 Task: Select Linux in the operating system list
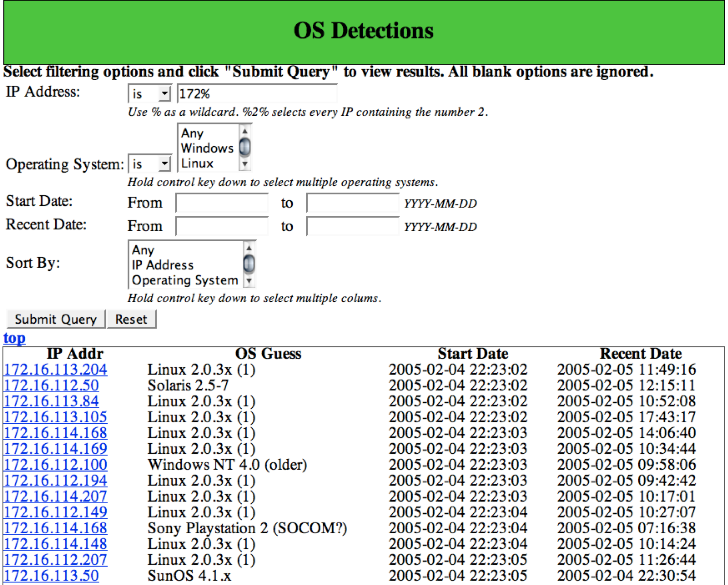tap(197, 163)
